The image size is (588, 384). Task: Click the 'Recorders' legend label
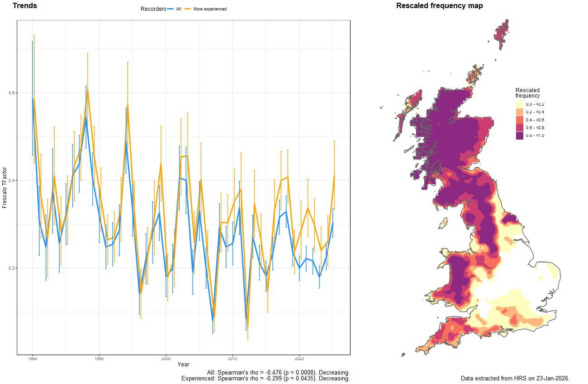pyautogui.click(x=153, y=9)
